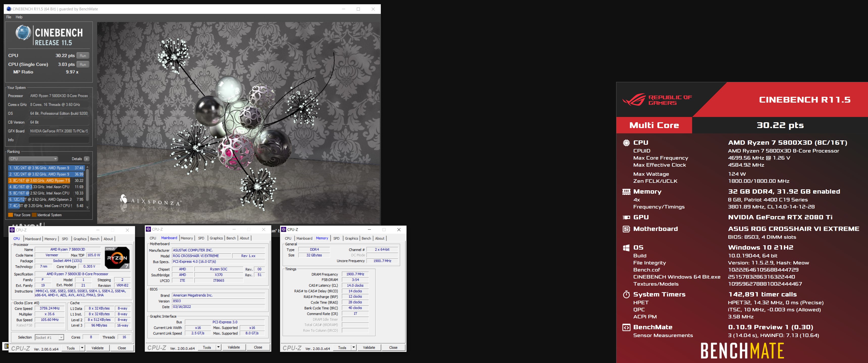Click the first CPU-Z window title icon

click(12, 230)
